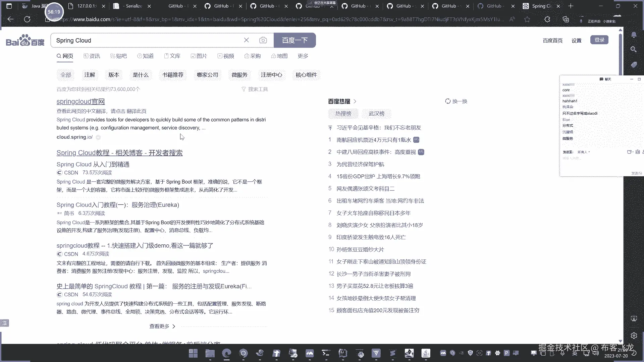Viewport: 644px width, 362px height.
Task: Open Edge sidebar search icon
Action: (634, 50)
